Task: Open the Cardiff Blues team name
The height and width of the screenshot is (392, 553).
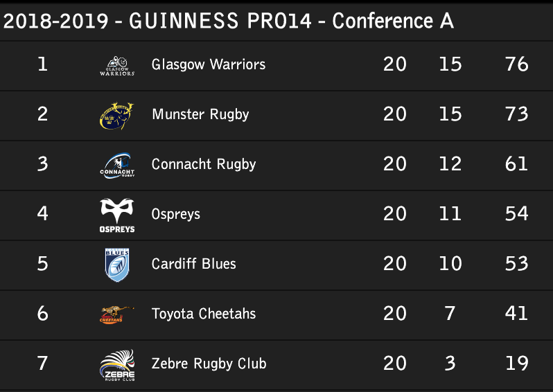Action: (193, 265)
